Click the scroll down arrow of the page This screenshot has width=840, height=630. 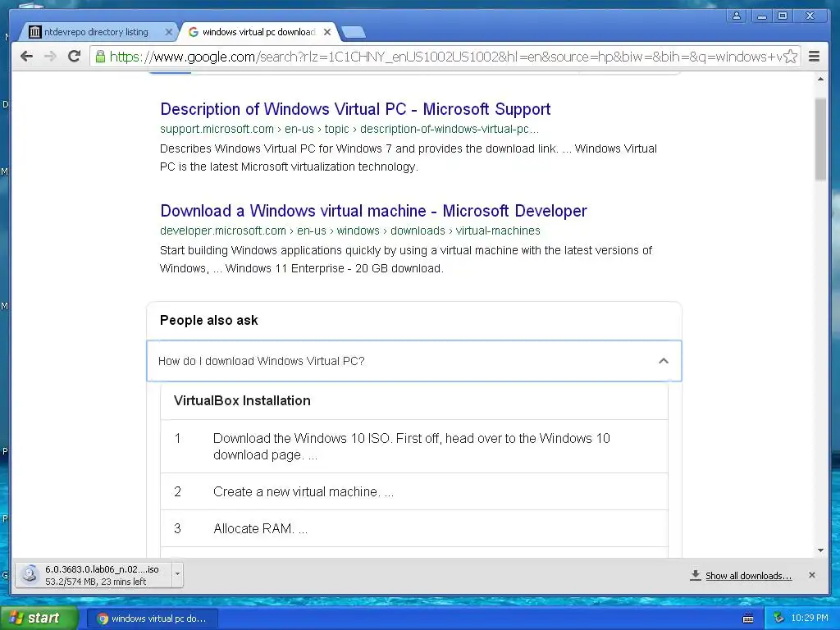820,550
